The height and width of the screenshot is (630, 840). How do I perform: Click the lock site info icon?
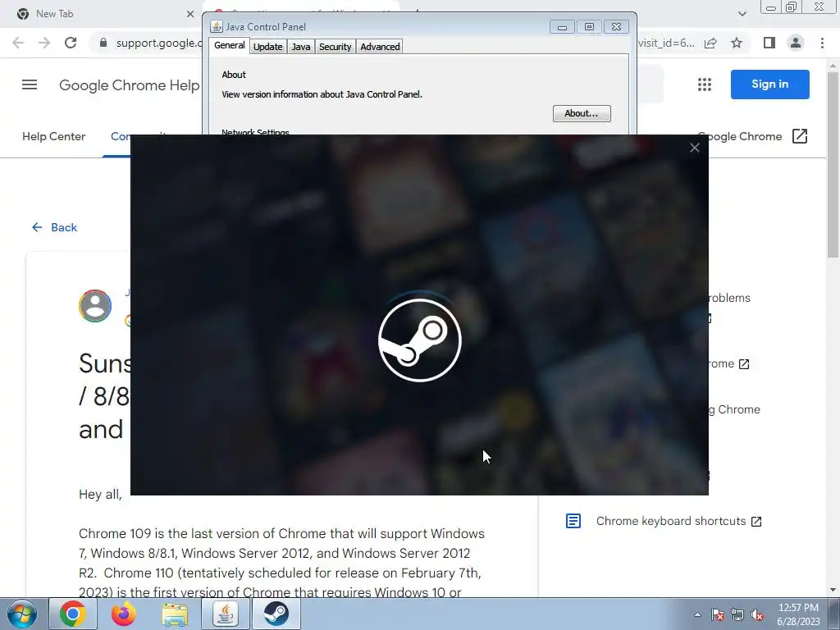pyautogui.click(x=103, y=43)
